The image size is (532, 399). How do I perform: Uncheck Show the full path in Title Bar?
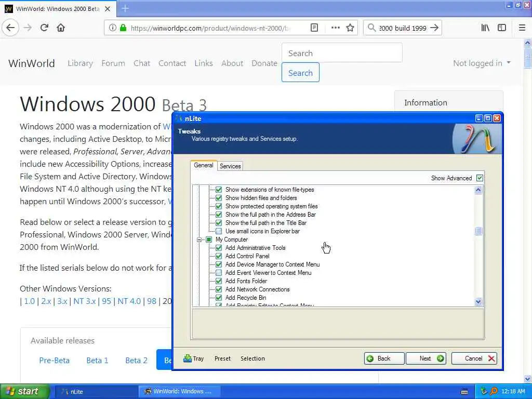pyautogui.click(x=219, y=223)
